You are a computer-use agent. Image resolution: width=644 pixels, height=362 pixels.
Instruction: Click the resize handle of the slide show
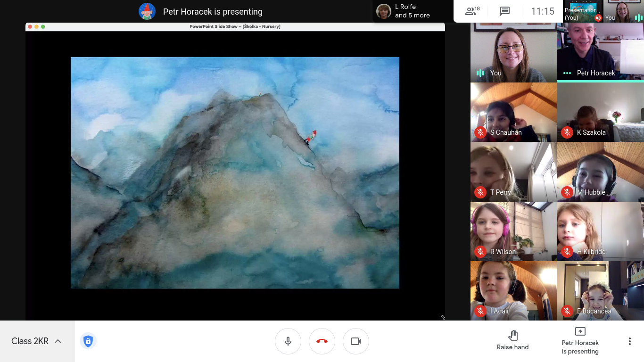pos(443,317)
